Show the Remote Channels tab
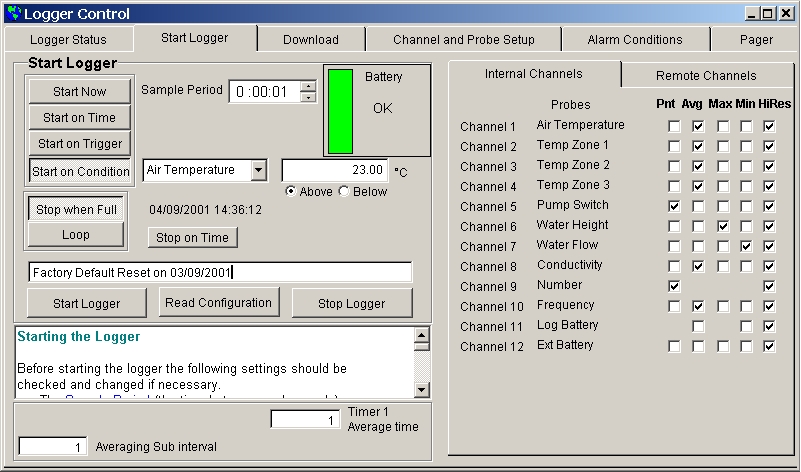 (x=706, y=76)
